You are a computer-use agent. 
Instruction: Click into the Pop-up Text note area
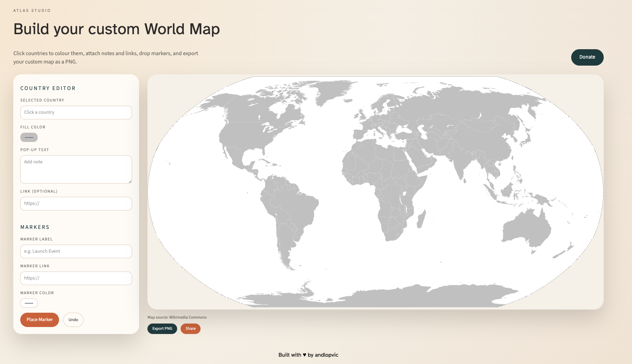[76, 170]
